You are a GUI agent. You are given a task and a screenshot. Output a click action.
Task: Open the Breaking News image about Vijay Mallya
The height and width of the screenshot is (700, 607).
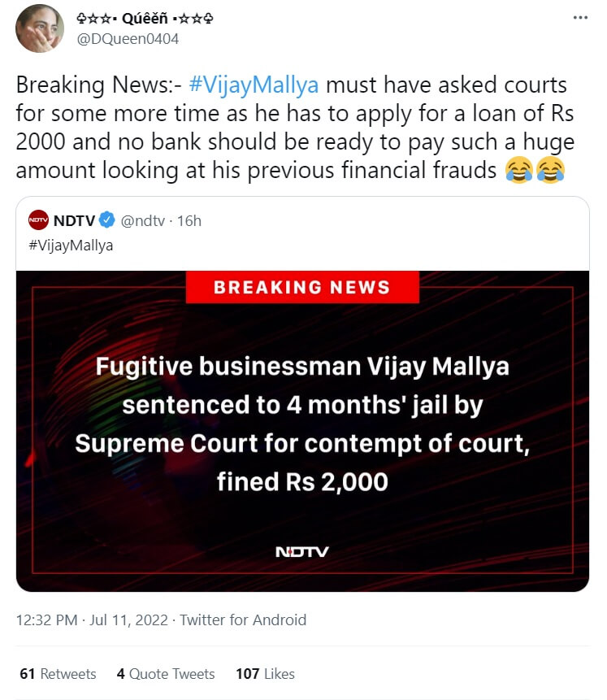pos(302,431)
